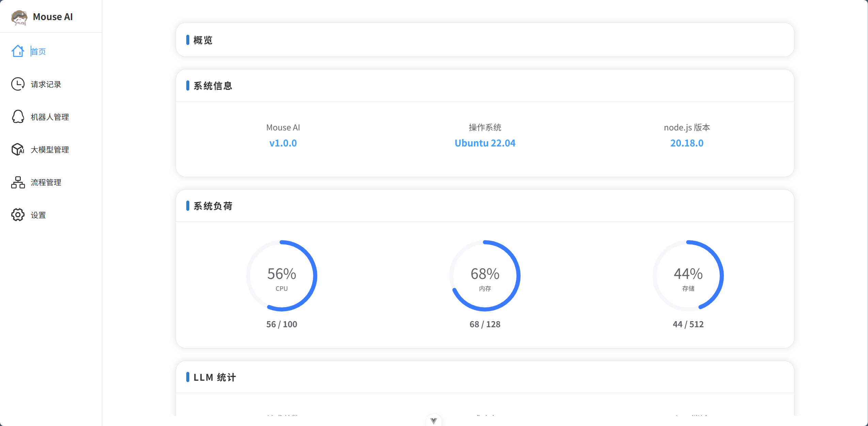Click the Mouse AI logo avatar
Screen dimensions: 868x426
[19, 17]
